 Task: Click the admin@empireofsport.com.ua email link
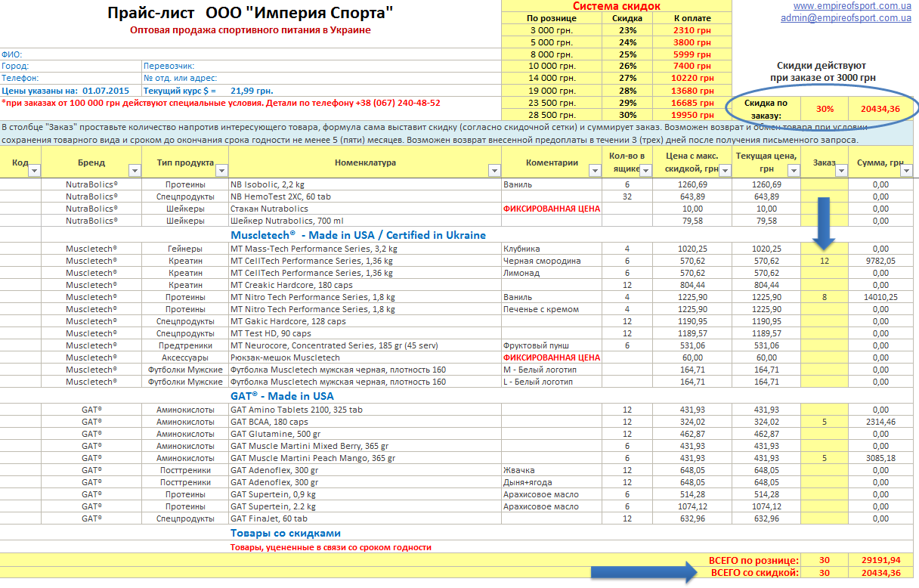click(846, 18)
